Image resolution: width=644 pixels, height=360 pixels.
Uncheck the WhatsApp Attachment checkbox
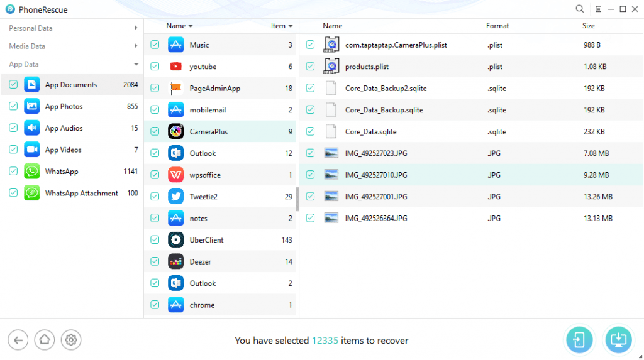[x=13, y=193]
